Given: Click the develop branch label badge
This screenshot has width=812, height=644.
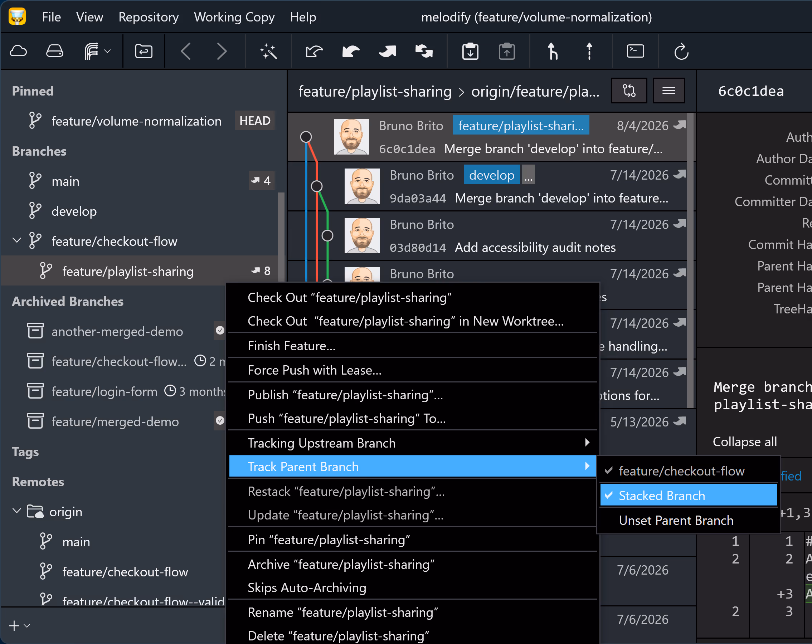Looking at the screenshot, I should (x=491, y=175).
